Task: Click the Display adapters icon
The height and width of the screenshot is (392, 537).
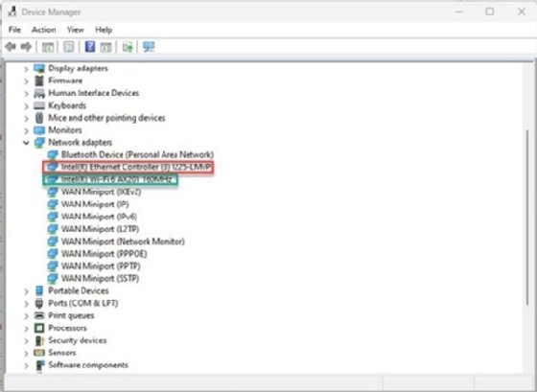Action: point(39,68)
